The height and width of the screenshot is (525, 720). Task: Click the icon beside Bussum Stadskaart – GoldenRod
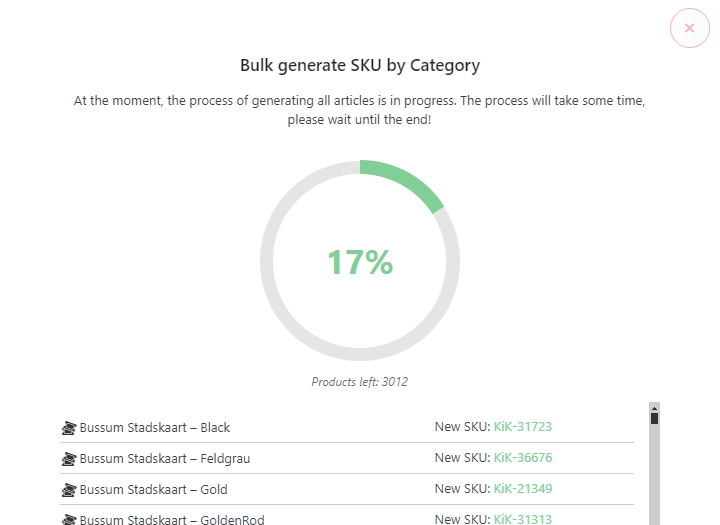[x=69, y=520]
